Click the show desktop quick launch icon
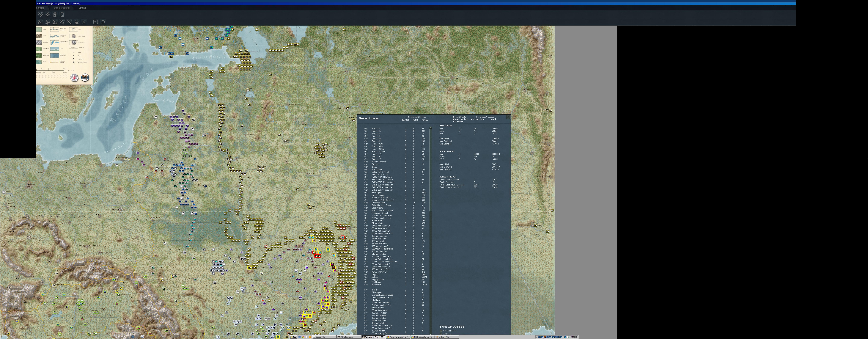The height and width of the screenshot is (339, 868). tap(300, 337)
